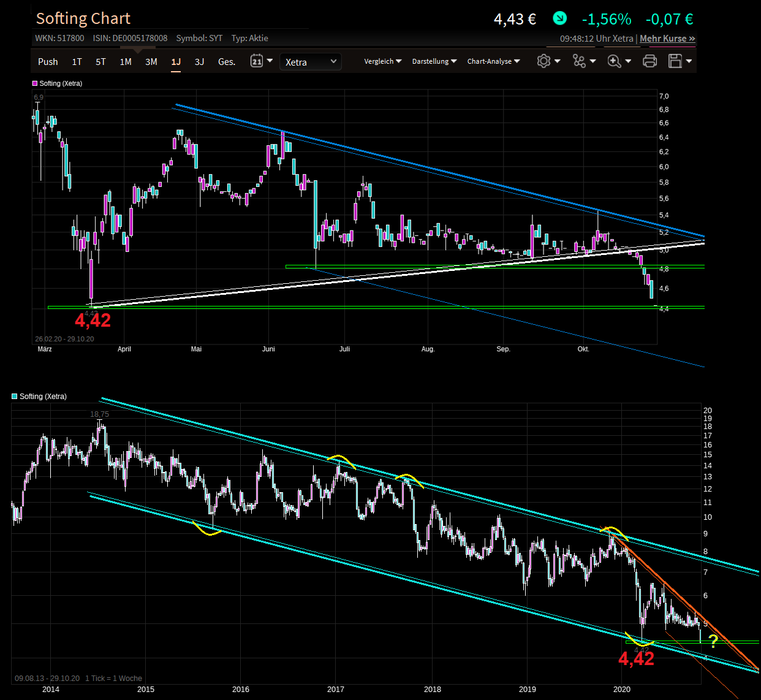This screenshot has height=700, width=761.
Task: Expand the Vergleich menu
Action: click(383, 61)
